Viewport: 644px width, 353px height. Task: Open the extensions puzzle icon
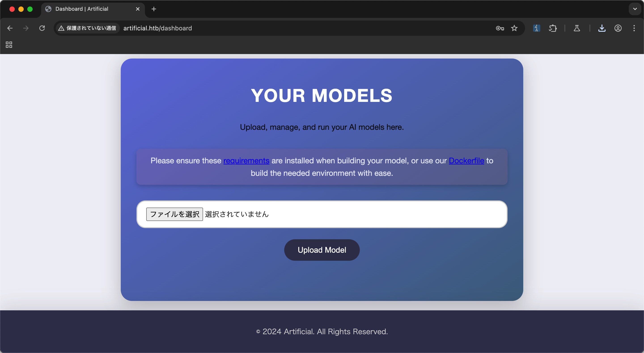pos(553,28)
